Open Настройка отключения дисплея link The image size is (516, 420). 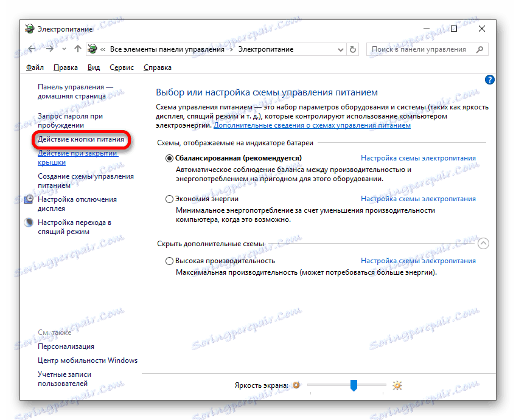point(77,204)
